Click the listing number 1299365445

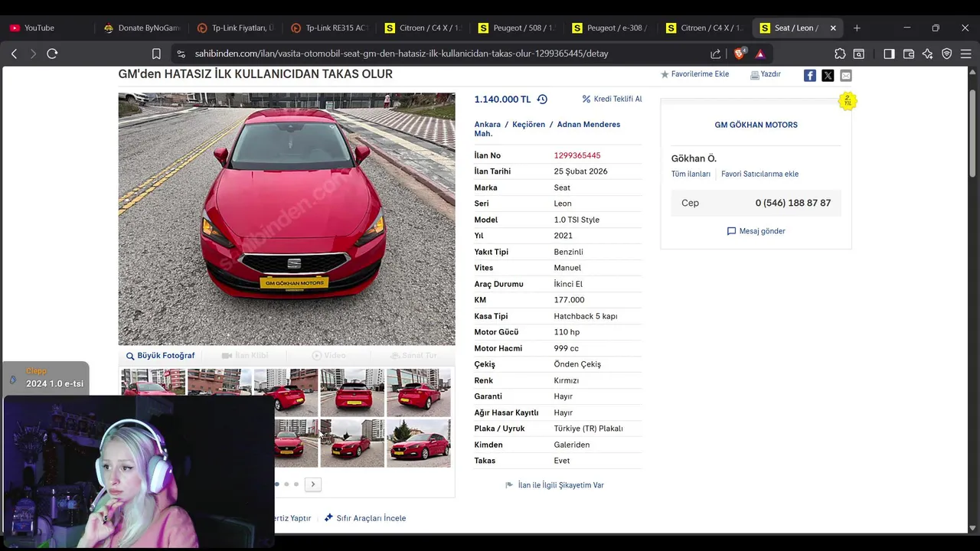click(x=577, y=155)
